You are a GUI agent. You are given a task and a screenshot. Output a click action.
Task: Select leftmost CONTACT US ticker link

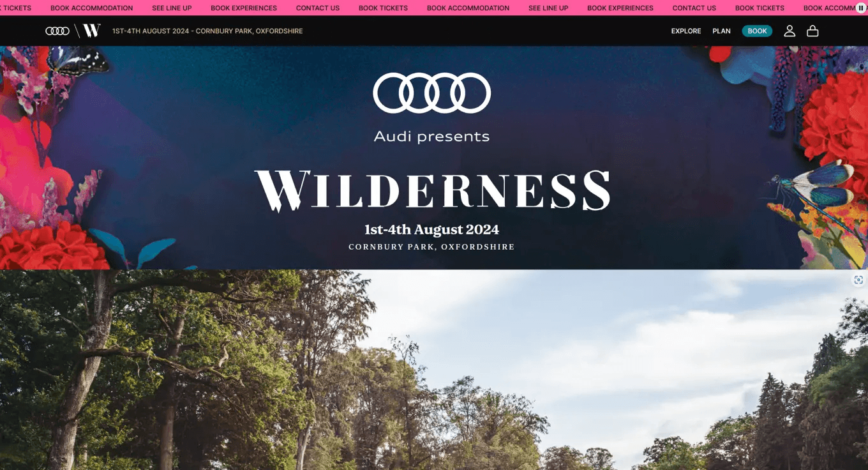click(x=318, y=8)
